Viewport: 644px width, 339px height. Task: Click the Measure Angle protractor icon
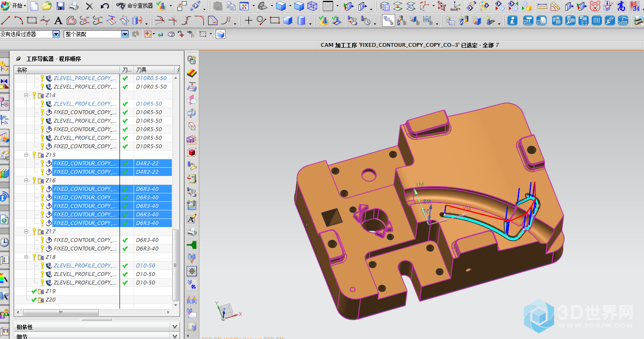[555, 6]
